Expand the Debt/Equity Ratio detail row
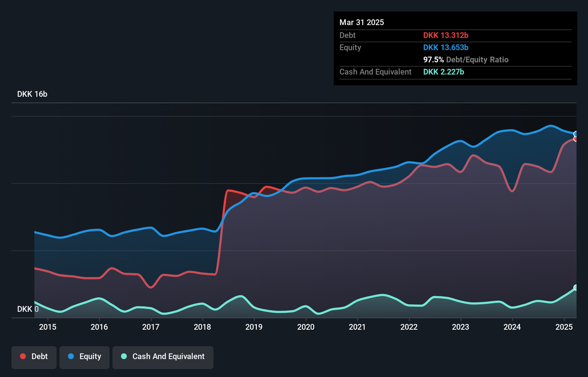Image resolution: width=588 pixels, height=377 pixels. pyautogui.click(x=466, y=59)
